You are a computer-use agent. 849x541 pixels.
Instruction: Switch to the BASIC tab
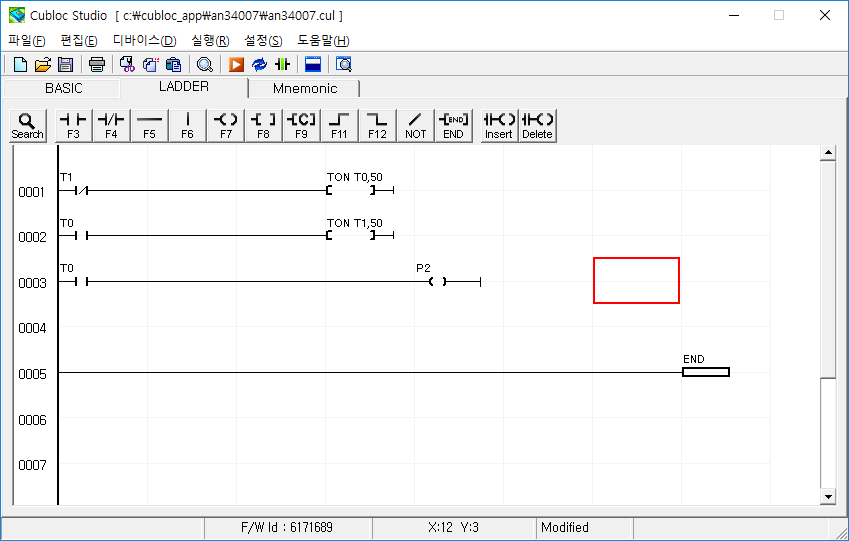pyautogui.click(x=64, y=88)
